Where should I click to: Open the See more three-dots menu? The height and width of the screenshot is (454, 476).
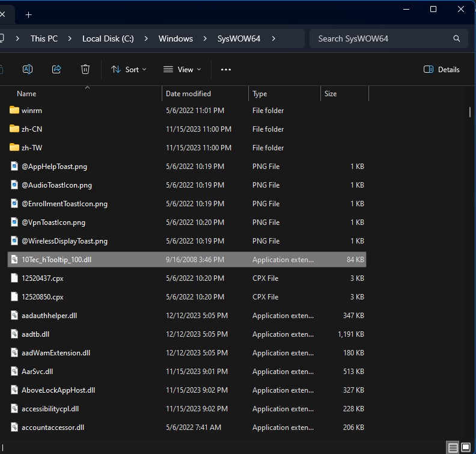226,70
